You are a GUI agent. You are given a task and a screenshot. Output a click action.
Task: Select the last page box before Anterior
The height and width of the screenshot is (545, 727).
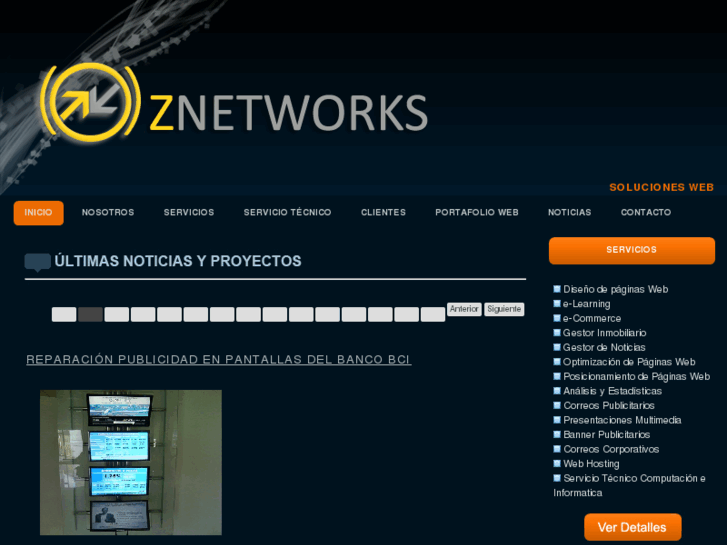pos(433,314)
